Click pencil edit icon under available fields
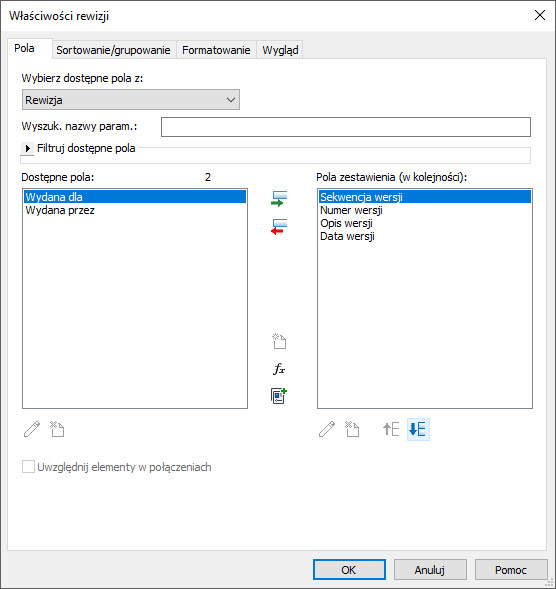This screenshot has width=556, height=589. pyautogui.click(x=32, y=429)
